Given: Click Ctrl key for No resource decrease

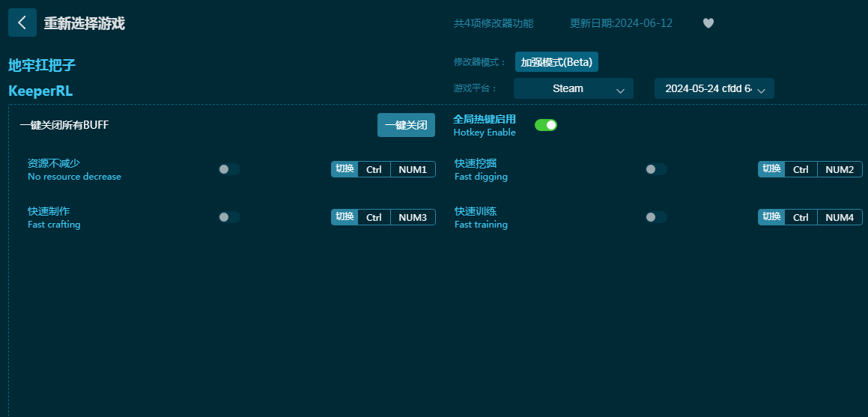Looking at the screenshot, I should click(x=374, y=169).
